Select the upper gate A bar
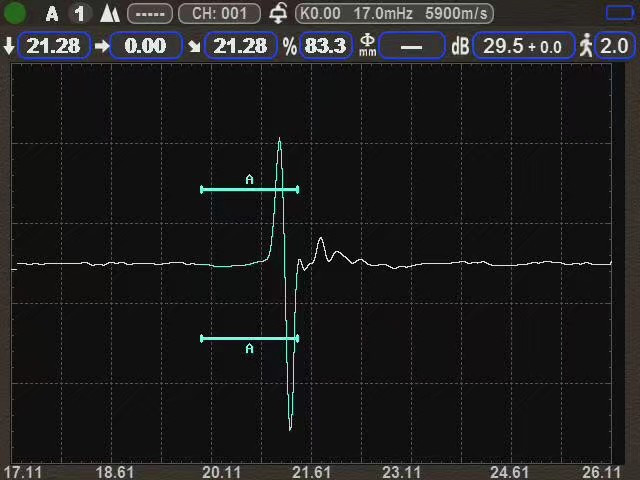640x480 pixels. click(249, 189)
